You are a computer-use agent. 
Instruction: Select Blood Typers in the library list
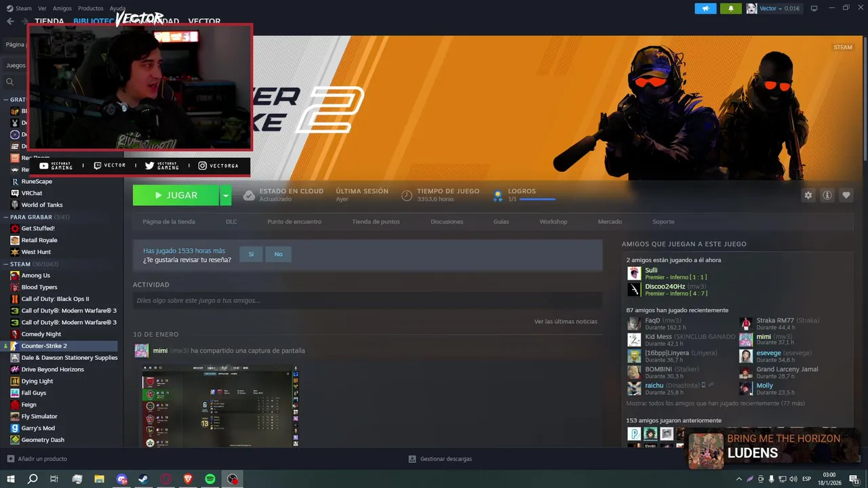pyautogui.click(x=39, y=287)
